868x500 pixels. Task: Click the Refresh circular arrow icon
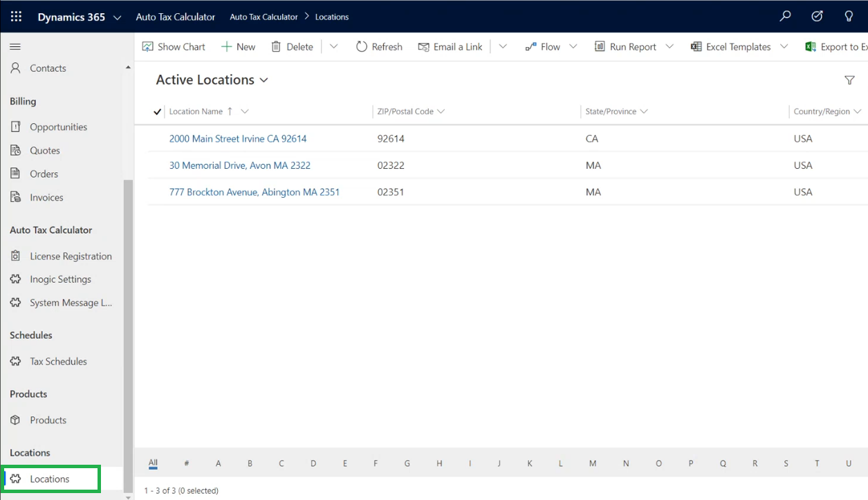click(362, 46)
